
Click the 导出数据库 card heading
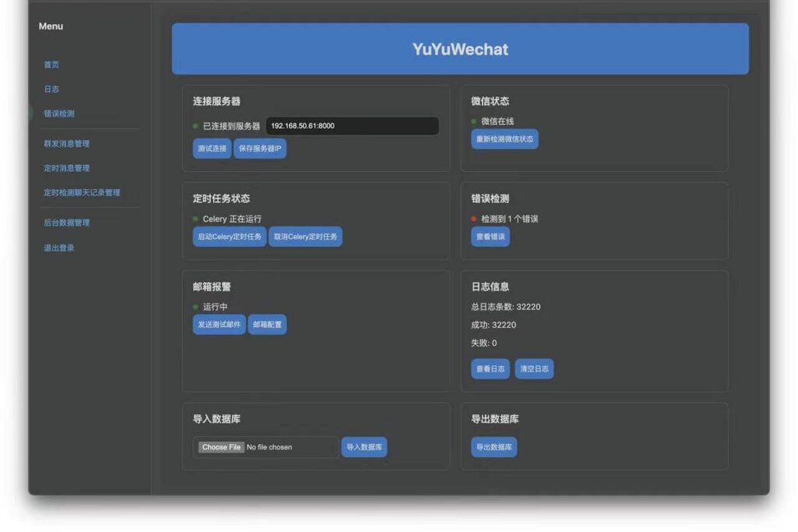click(x=495, y=419)
